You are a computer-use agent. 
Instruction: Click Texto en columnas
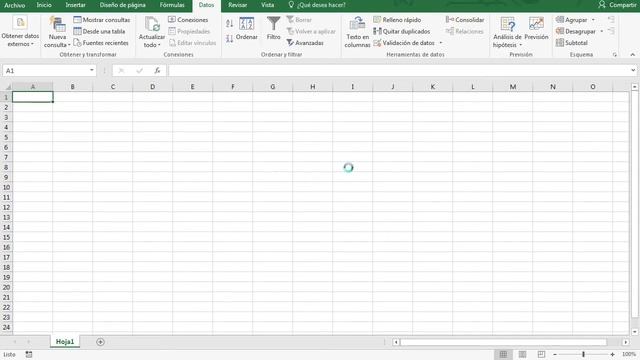[x=357, y=32]
